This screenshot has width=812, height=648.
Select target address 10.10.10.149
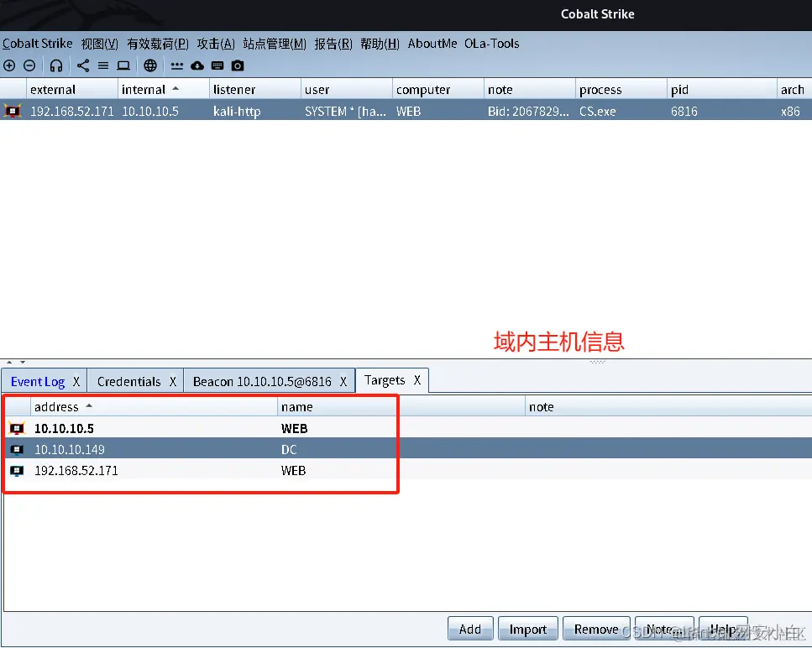70,450
